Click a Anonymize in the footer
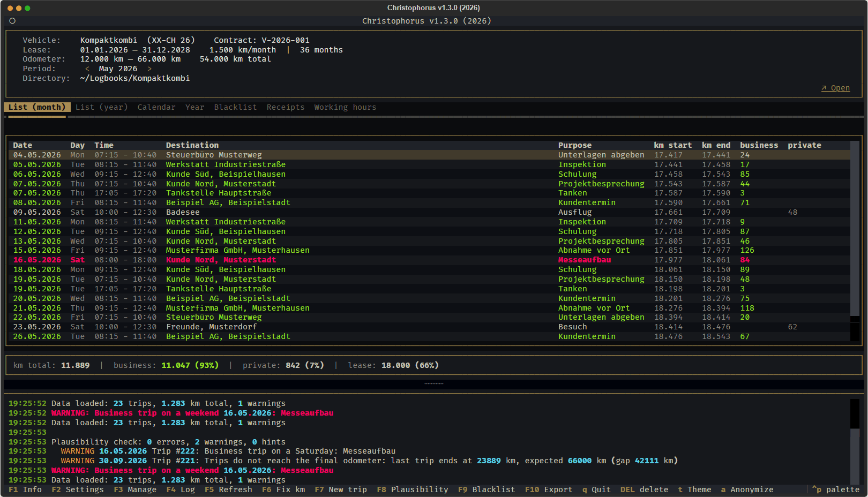 pos(747,490)
